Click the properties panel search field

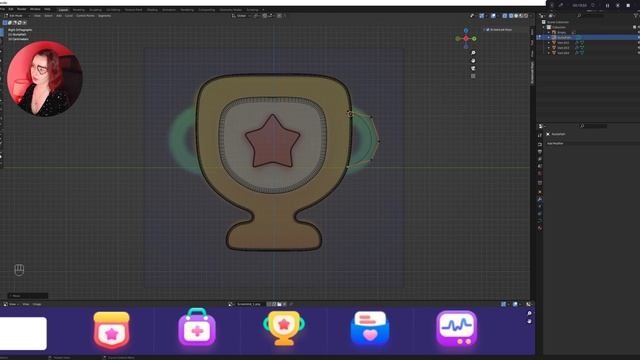pos(594,126)
